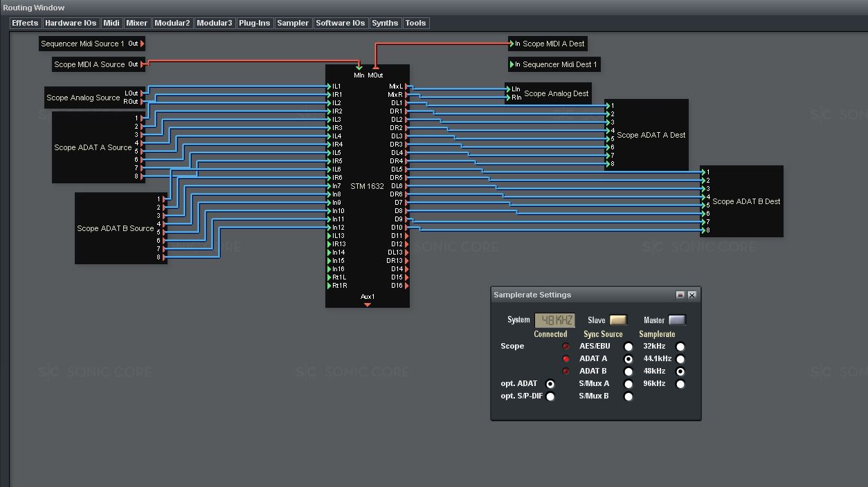
Task: Click input 1 of Scope ADAT A Dest
Action: pos(608,106)
